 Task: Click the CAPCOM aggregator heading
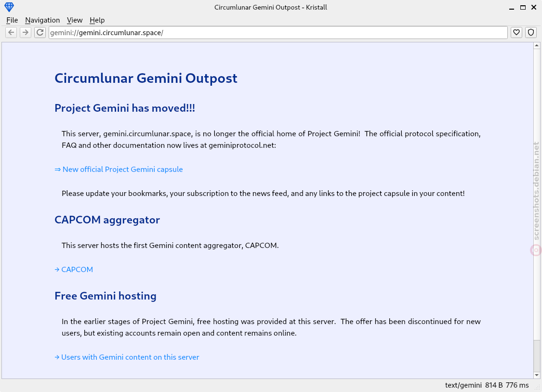[107, 220]
